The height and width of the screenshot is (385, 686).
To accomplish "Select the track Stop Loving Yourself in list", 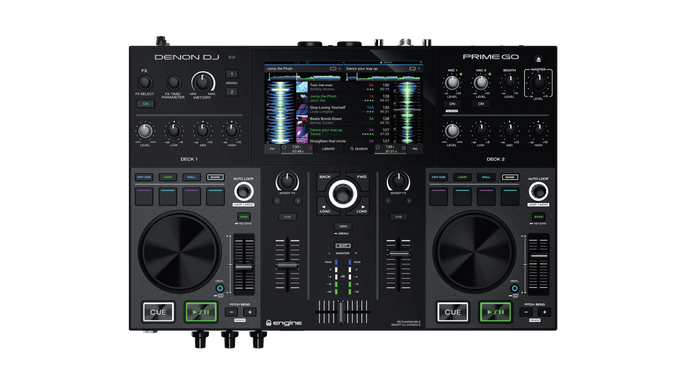I will [x=343, y=109].
